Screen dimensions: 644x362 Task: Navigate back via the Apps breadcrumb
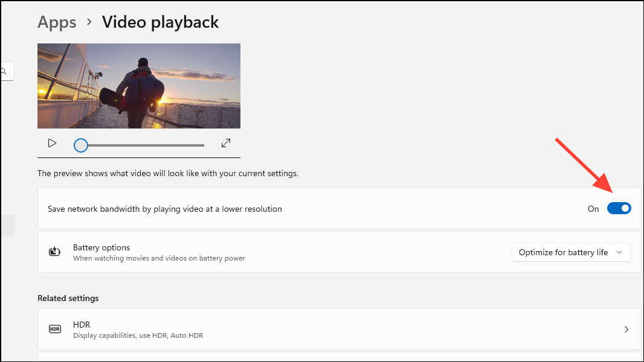pos(57,22)
